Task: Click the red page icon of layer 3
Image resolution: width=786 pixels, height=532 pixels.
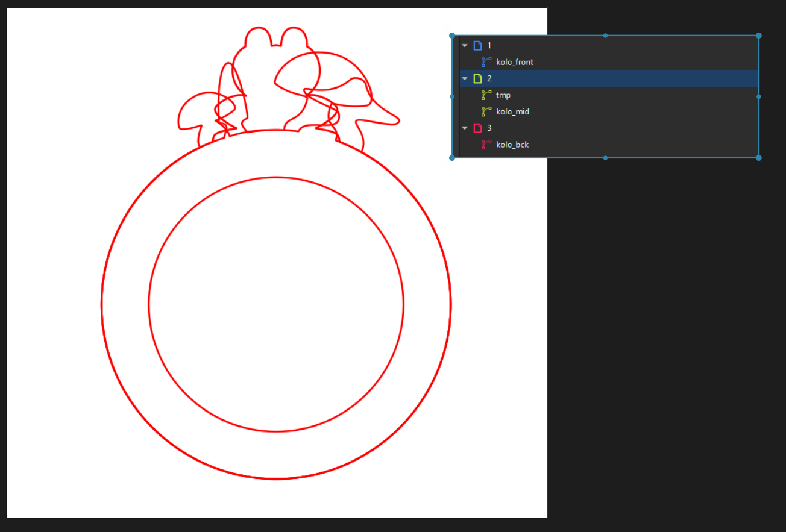Action: [x=478, y=128]
